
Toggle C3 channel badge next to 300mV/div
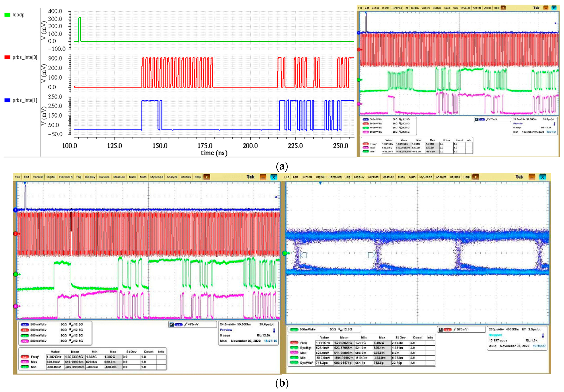coord(294,329)
